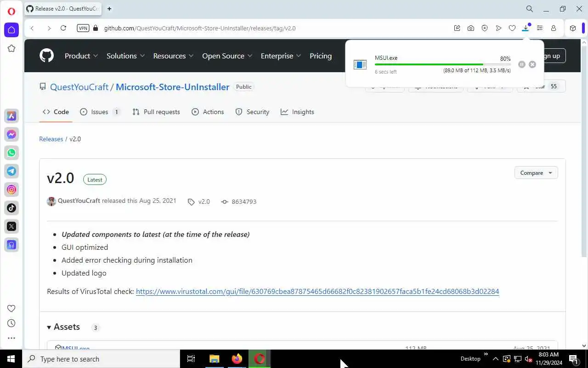This screenshot has height=368, width=588.
Task: Go to Opera start page home icon
Action: click(11, 30)
